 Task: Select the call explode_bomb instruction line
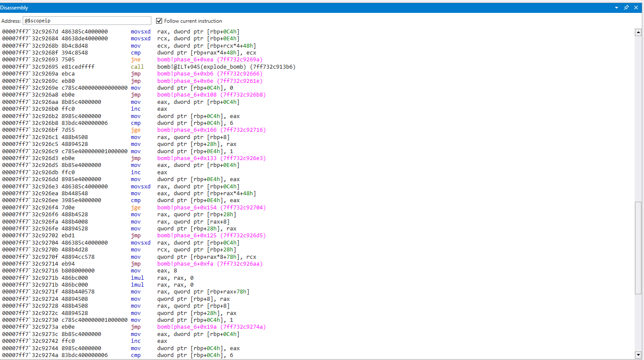226,67
